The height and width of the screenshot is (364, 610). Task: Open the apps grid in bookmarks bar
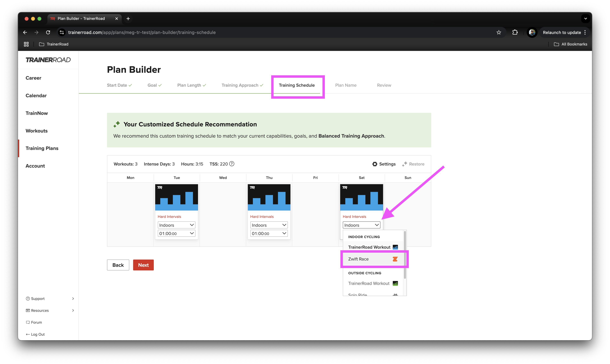pos(26,44)
